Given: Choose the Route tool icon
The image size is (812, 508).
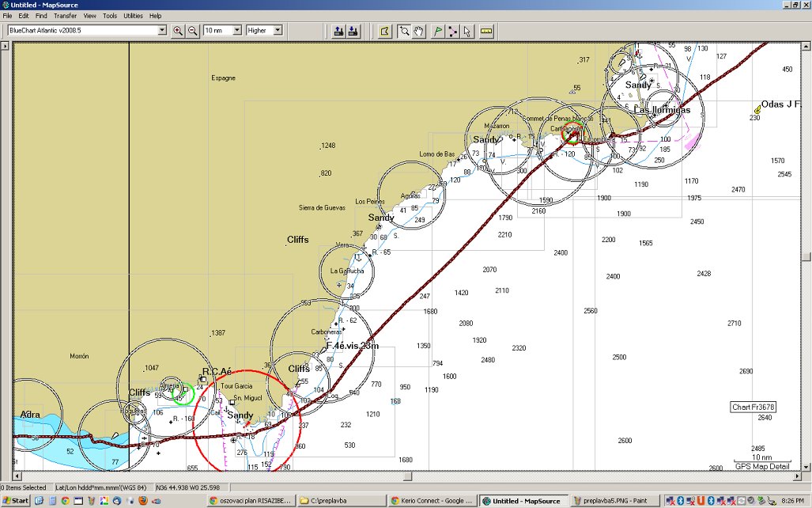Looking at the screenshot, I should 452,31.
